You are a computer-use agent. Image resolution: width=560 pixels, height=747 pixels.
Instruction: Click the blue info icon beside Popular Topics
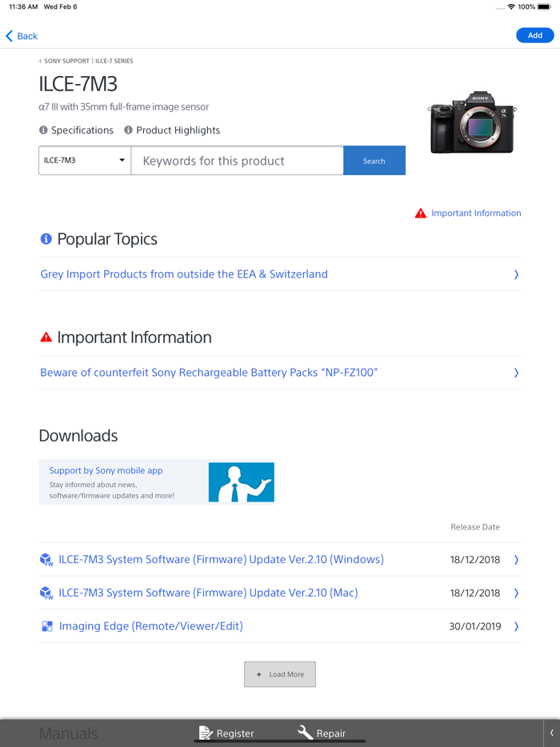(x=46, y=238)
